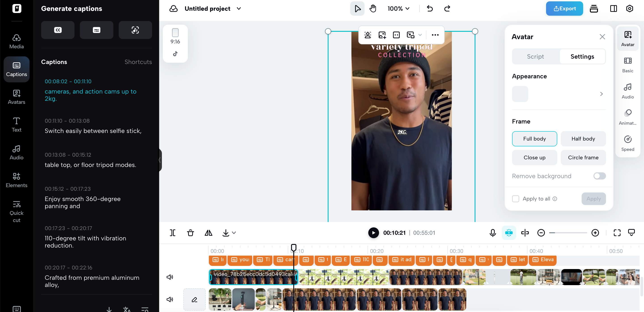
Task: Mirror the selected video clip
Action: click(208, 233)
